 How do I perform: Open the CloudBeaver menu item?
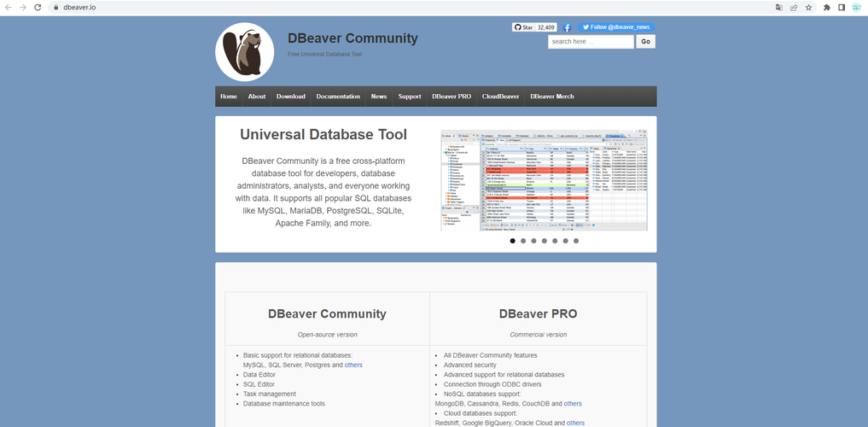[500, 97]
